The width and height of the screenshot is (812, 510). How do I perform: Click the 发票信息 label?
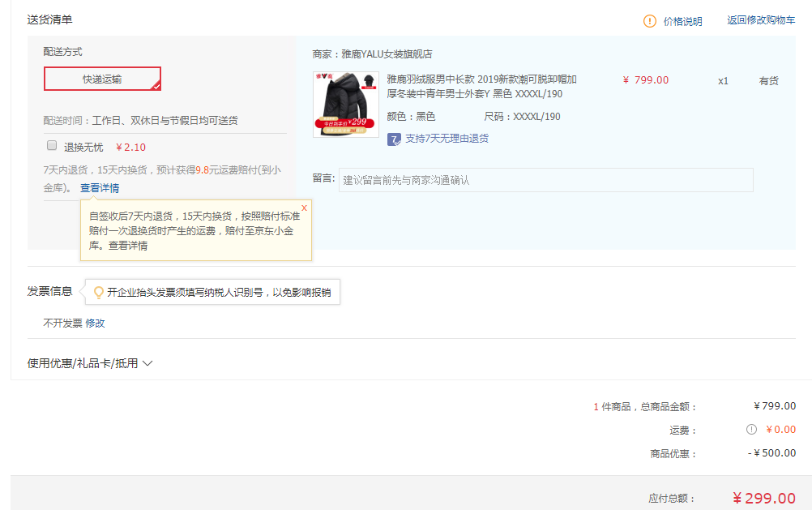(x=49, y=291)
